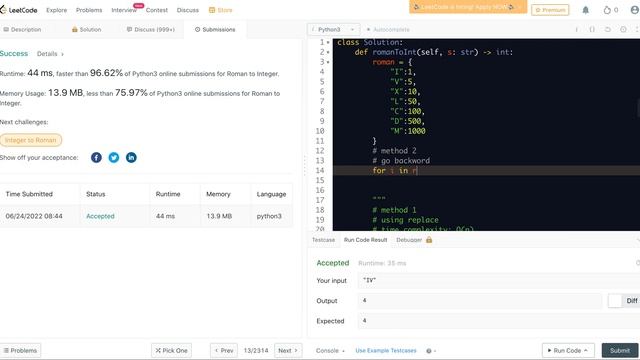
Task: Open the help question-mark dropdown
Action: pos(431,351)
